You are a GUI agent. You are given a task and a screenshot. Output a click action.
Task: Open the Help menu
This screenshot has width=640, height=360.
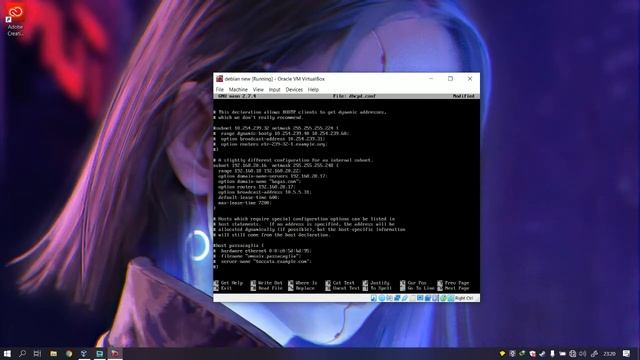[313, 89]
